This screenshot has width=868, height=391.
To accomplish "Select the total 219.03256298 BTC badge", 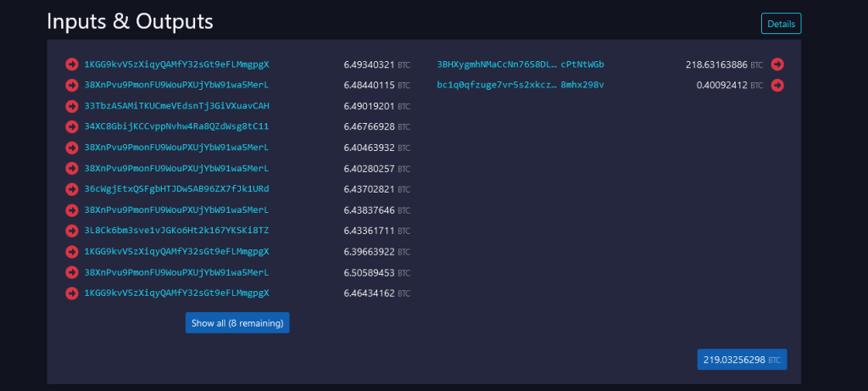I will [742, 360].
